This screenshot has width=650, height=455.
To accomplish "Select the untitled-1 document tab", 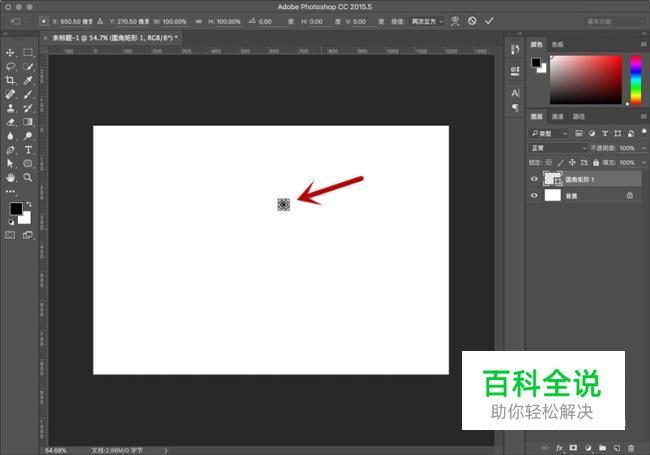I will click(114, 38).
